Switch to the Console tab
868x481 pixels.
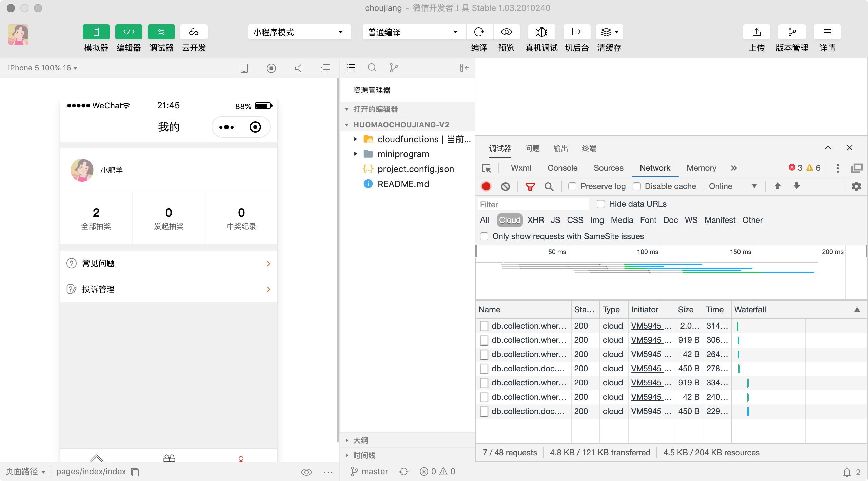pyautogui.click(x=562, y=168)
